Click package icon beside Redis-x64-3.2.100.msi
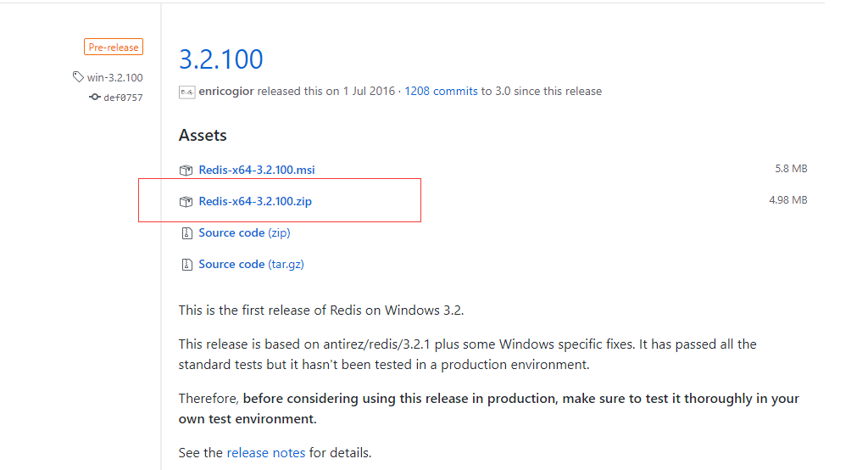Viewport: 868px width, 470px height. 186,171
